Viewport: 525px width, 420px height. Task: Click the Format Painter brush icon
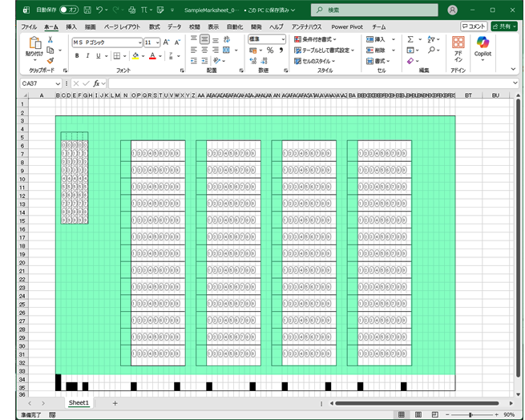(x=50, y=60)
